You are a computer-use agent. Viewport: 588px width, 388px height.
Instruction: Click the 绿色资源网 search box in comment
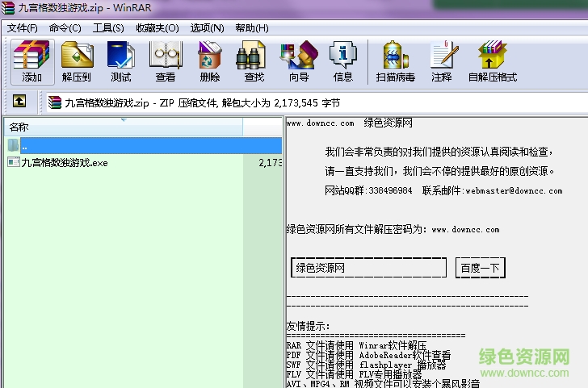[x=368, y=268]
